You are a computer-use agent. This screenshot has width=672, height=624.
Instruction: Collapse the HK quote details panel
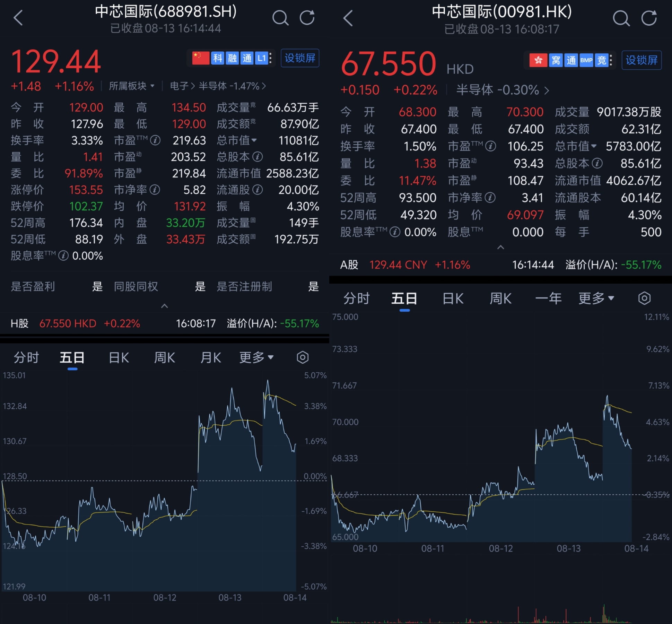pyautogui.click(x=500, y=247)
